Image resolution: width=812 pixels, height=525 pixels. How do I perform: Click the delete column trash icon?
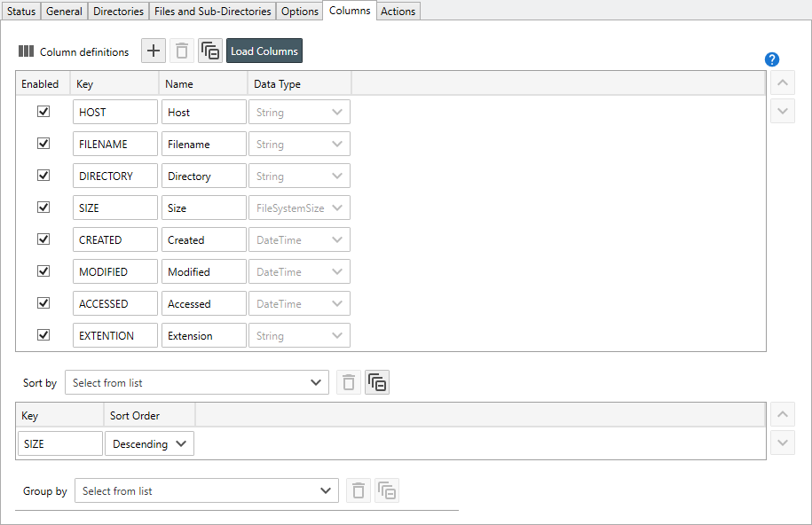click(x=182, y=51)
